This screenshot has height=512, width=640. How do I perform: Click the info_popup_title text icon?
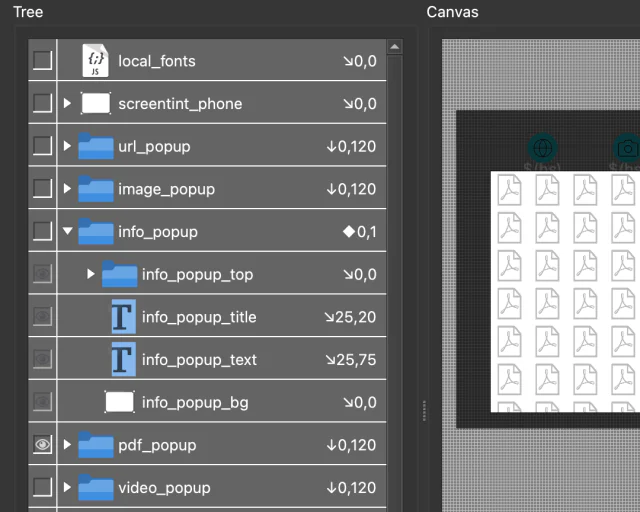point(124,316)
